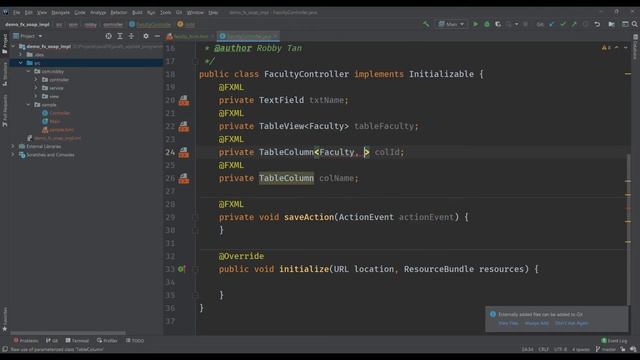The width and height of the screenshot is (640, 360).
Task: Open the Event Log
Action: pyautogui.click(x=614, y=340)
